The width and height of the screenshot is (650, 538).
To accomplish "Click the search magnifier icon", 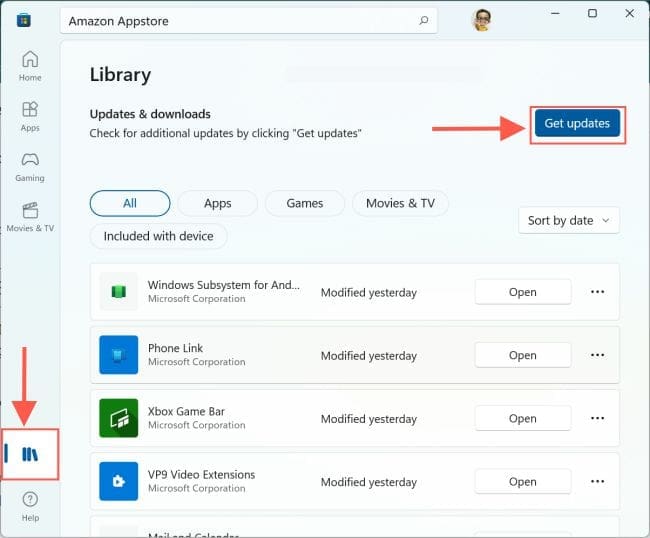I will point(424,20).
